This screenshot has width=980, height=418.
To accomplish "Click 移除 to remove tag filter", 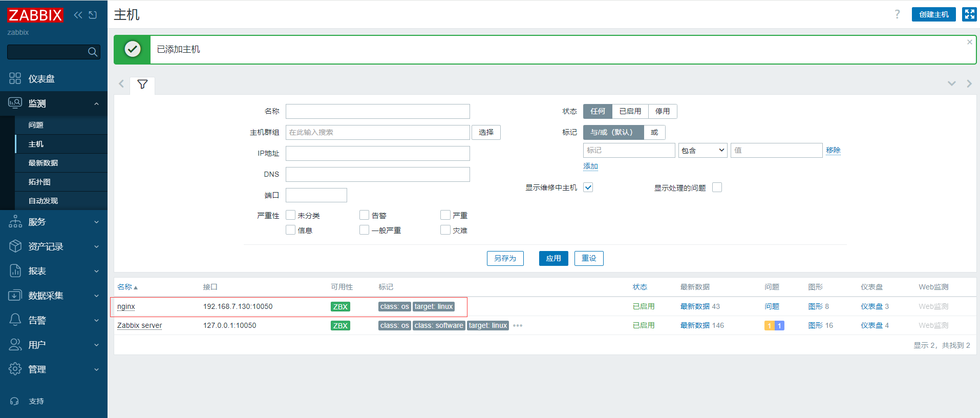I will point(833,150).
